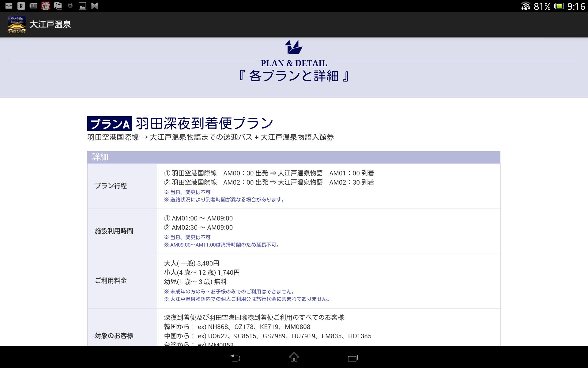Open the recent apps button
The image size is (588, 368).
click(x=352, y=358)
